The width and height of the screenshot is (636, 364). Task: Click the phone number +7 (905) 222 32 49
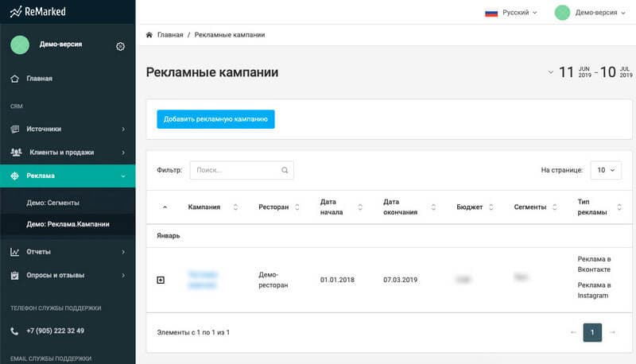55,331
